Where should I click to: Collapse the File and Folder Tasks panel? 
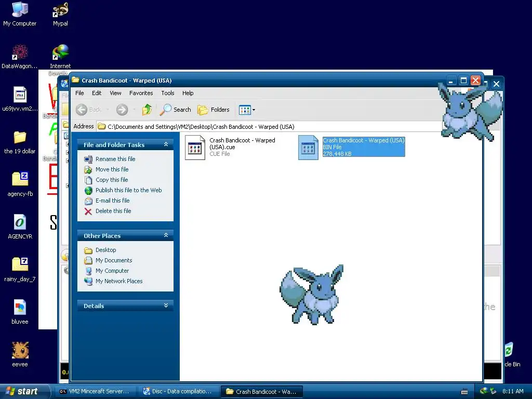(166, 144)
